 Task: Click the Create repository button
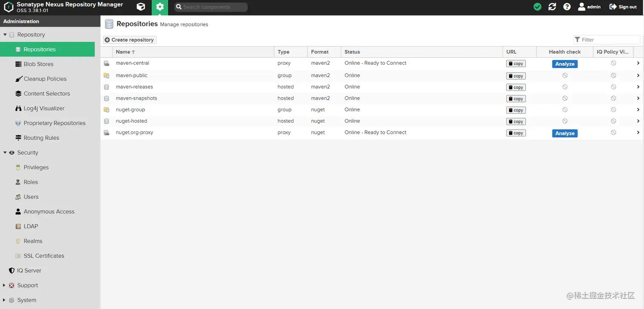point(129,40)
